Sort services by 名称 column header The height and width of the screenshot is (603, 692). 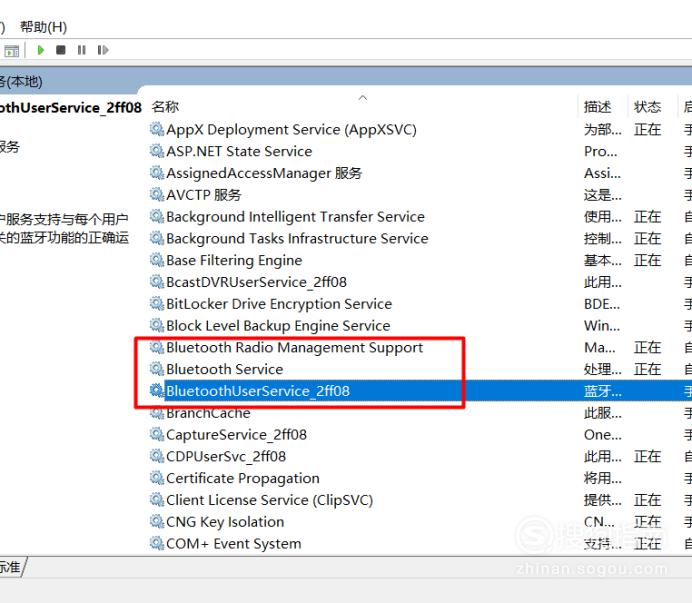pyautogui.click(x=165, y=107)
